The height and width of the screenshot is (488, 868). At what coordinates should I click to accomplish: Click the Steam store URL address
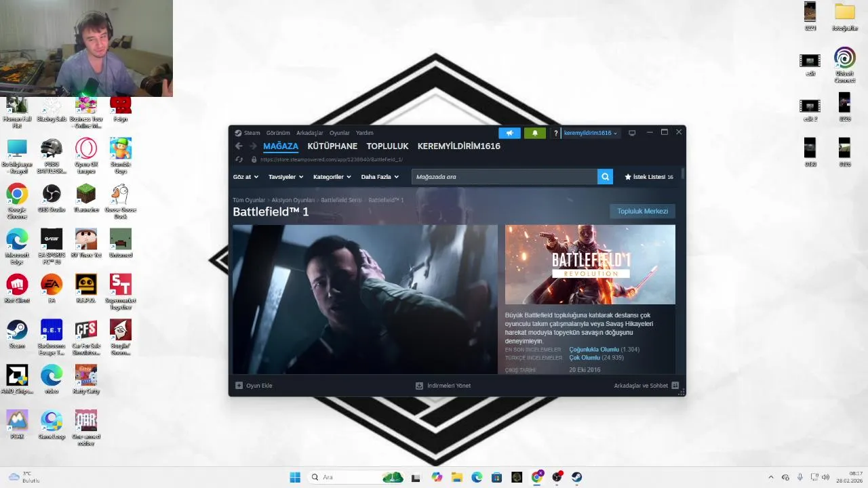click(x=332, y=159)
